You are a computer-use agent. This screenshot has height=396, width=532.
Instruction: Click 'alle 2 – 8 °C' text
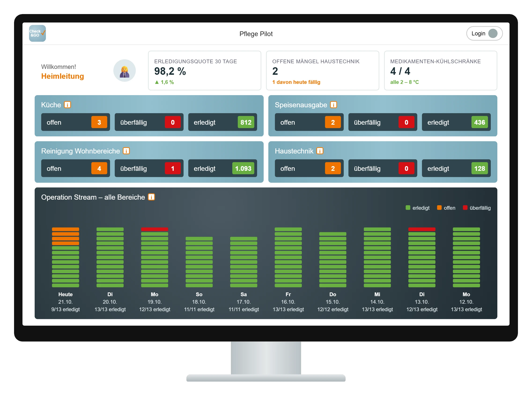click(x=404, y=82)
